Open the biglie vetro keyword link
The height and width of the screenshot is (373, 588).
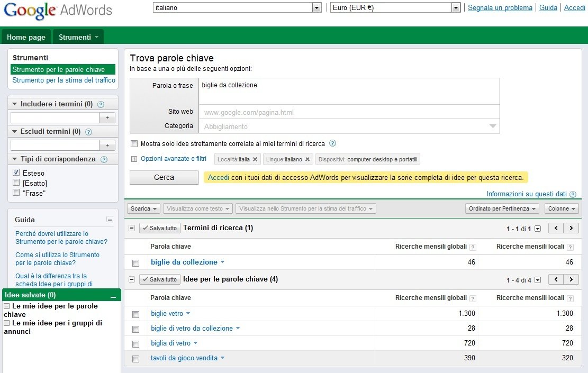coord(167,313)
